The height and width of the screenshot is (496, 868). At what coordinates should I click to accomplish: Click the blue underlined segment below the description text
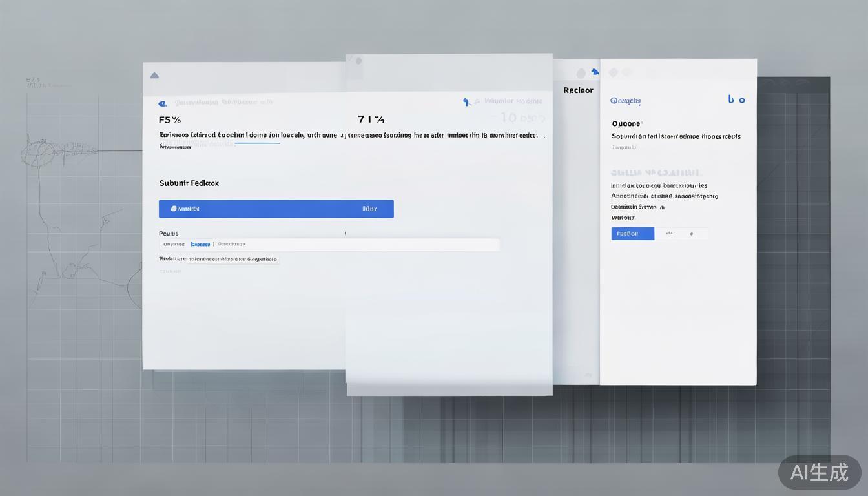click(257, 143)
